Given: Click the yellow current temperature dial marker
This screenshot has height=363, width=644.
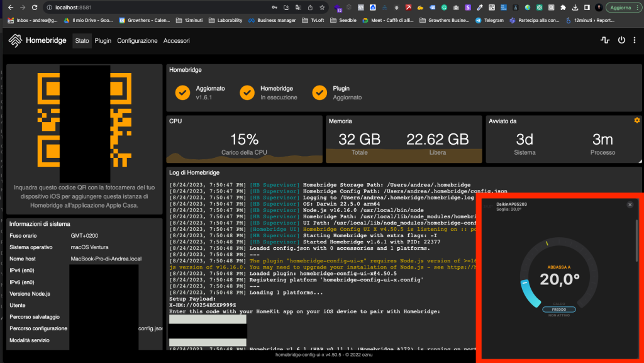Looking at the screenshot, I should (547, 243).
